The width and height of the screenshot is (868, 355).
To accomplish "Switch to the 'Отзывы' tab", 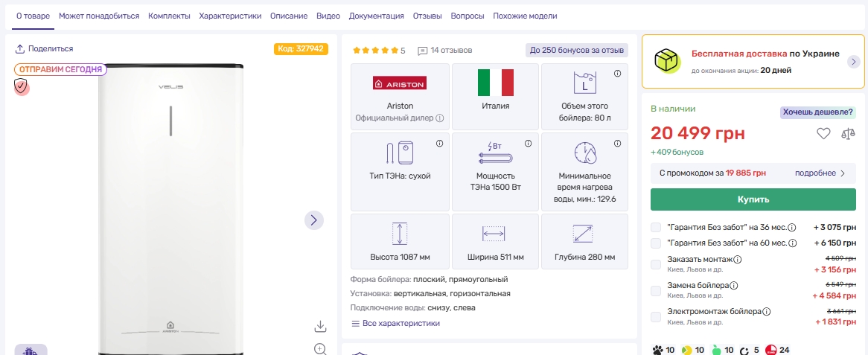I will click(427, 16).
